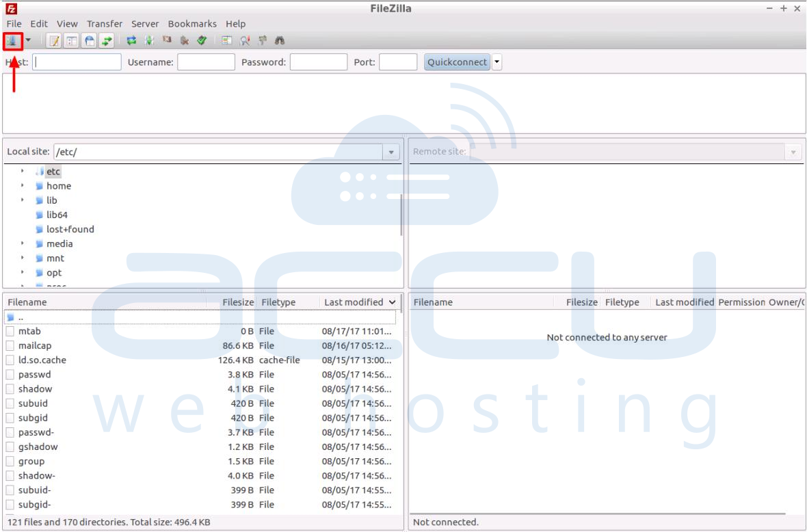Sort local files by Last modified column
This screenshot has height=532, width=807.
click(359, 302)
